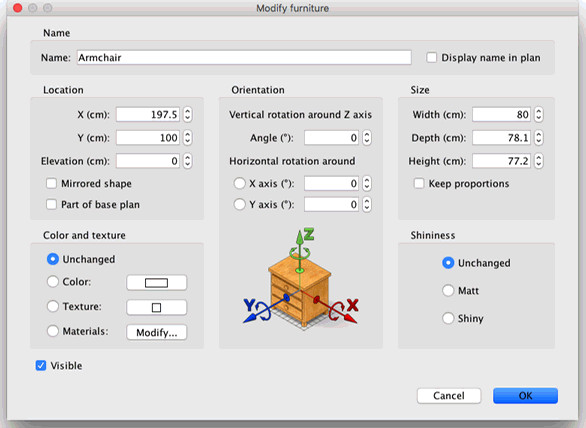Screen dimensions: 586x428
Task: Open the color swatch picker button
Action: [x=157, y=283]
